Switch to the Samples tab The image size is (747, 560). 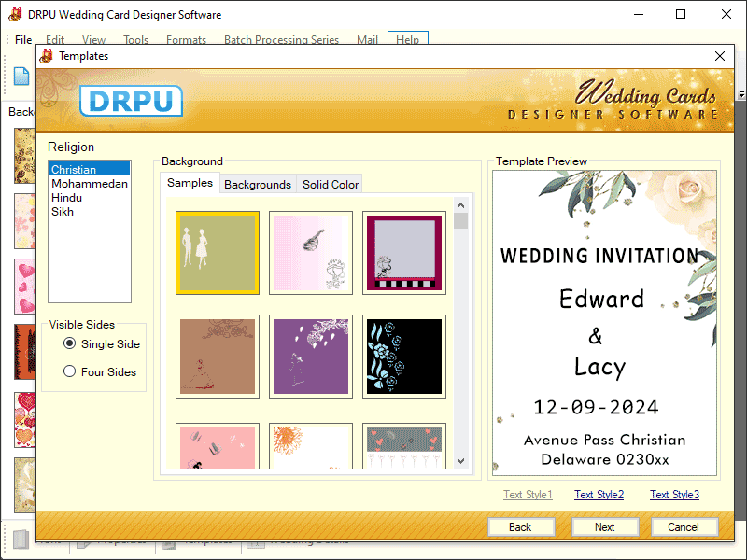[190, 183]
